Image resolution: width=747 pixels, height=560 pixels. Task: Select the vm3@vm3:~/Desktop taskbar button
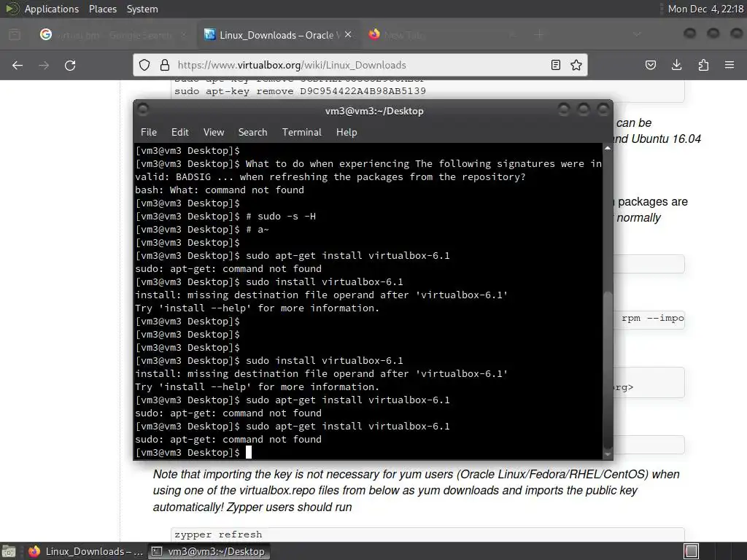[x=209, y=551]
